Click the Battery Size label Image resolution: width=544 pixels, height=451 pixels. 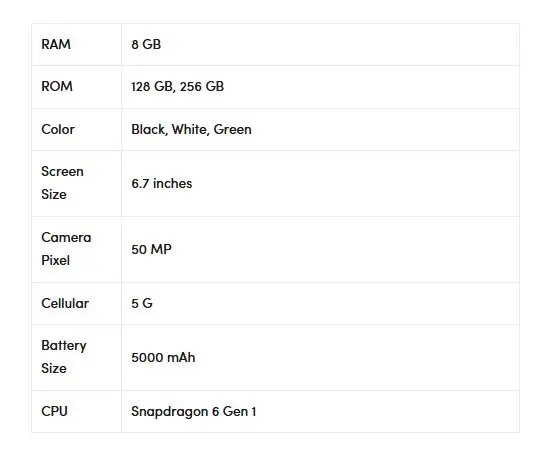tap(64, 357)
